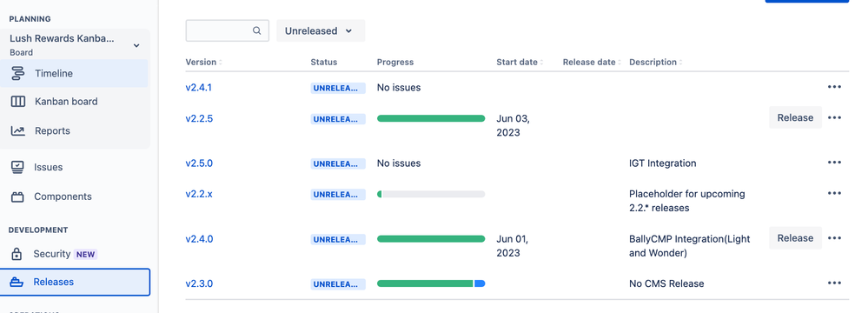This screenshot has height=313, width=868.
Task: Open more actions for v2.4.1
Action: coord(834,87)
